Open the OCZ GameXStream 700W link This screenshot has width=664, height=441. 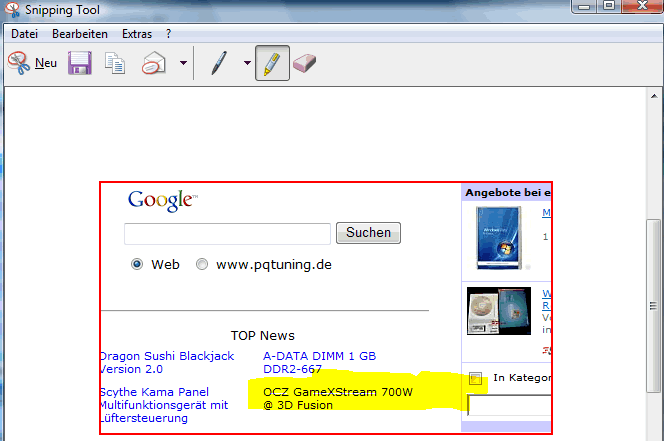point(338,398)
